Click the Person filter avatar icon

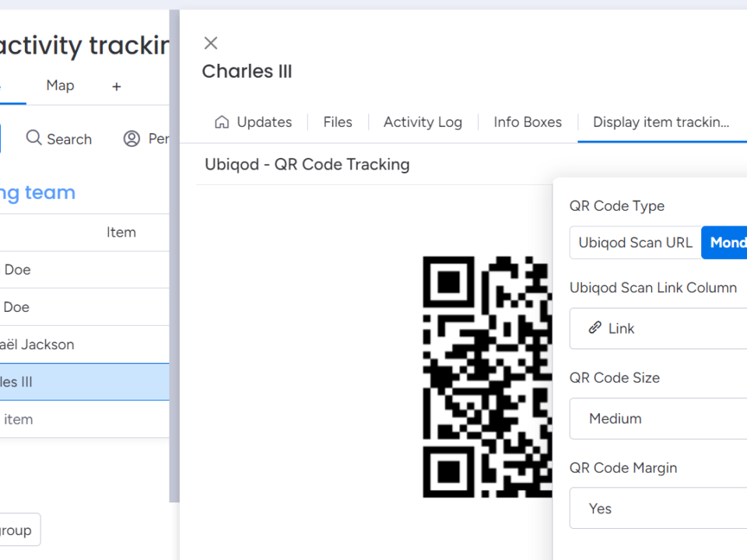[x=132, y=138]
